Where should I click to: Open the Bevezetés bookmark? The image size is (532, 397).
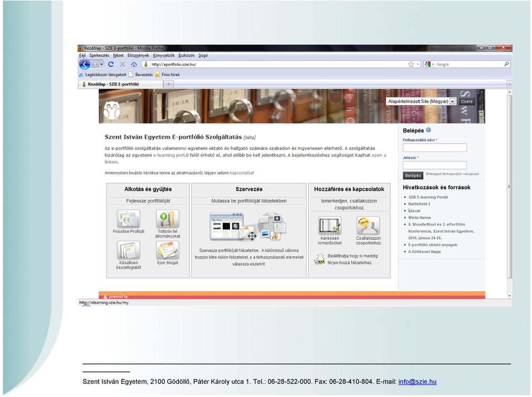coord(141,75)
